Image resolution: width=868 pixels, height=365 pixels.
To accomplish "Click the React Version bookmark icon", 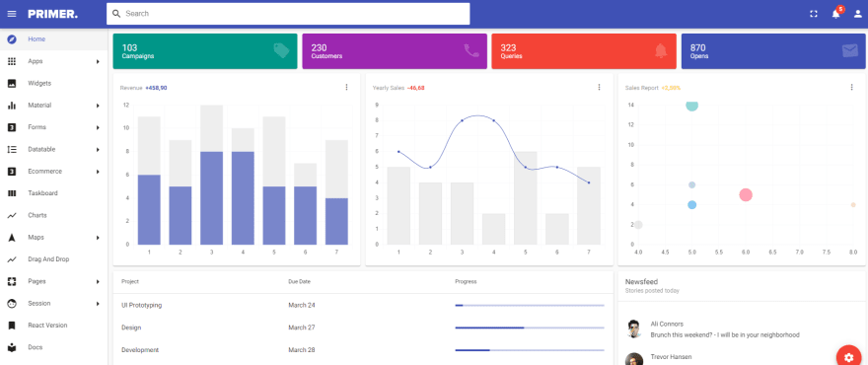I will click(x=12, y=326).
